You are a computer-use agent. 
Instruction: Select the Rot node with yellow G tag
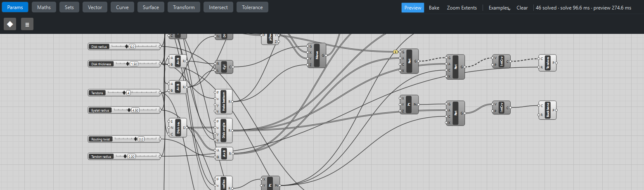[409, 61]
